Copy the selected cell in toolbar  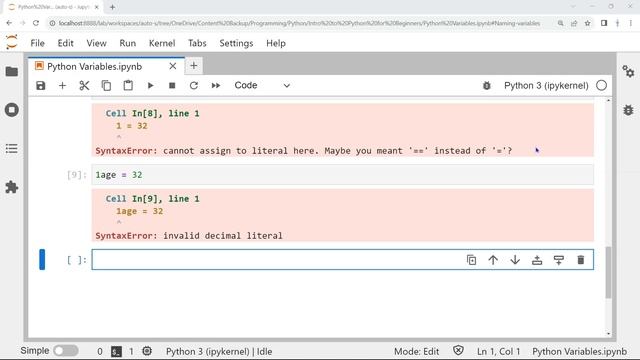[x=106, y=85]
